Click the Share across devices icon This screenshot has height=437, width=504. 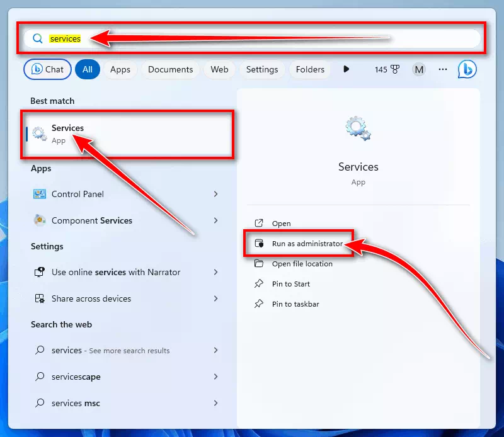(x=40, y=298)
